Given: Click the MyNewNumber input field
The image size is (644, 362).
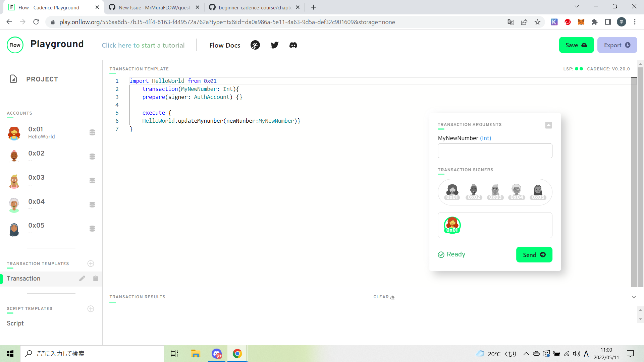Looking at the screenshot, I should click(495, 150).
